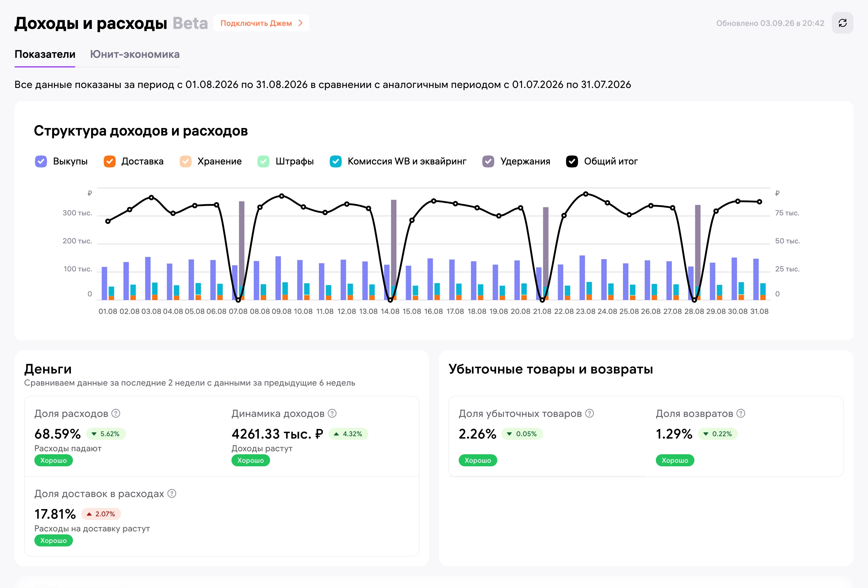Click the 0.22% decrease badge

(718, 434)
